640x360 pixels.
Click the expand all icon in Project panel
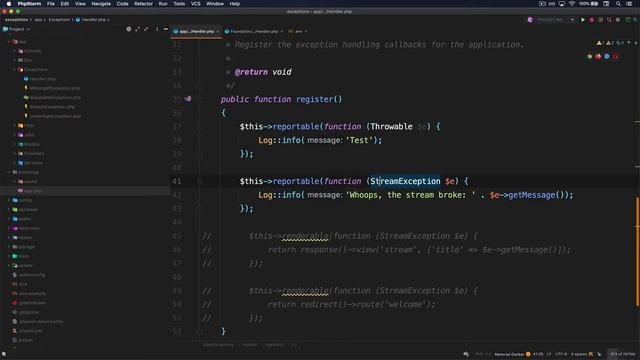click(x=137, y=29)
